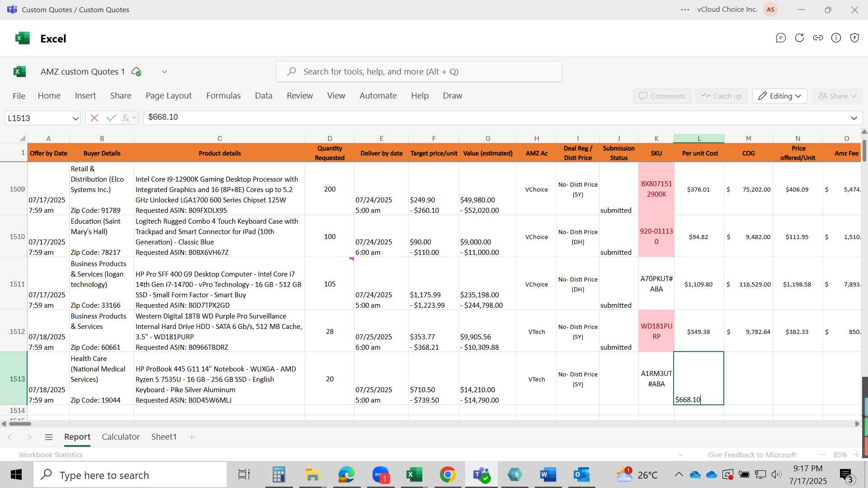
Task: Click the weather 26°C widget
Action: 637,475
